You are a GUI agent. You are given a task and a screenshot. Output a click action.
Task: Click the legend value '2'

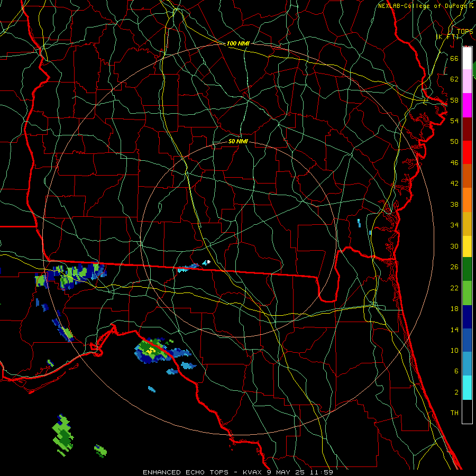click(x=456, y=392)
